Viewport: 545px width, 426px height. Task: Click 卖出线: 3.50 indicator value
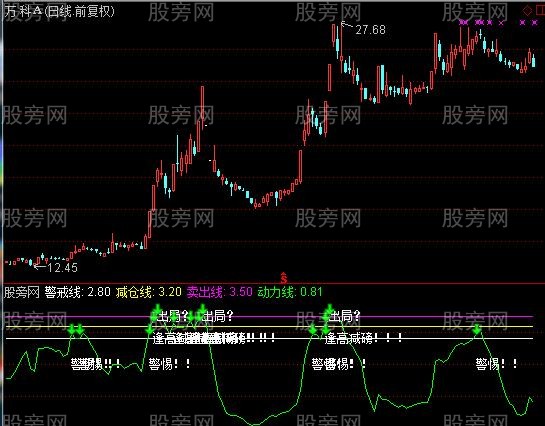coord(220,292)
